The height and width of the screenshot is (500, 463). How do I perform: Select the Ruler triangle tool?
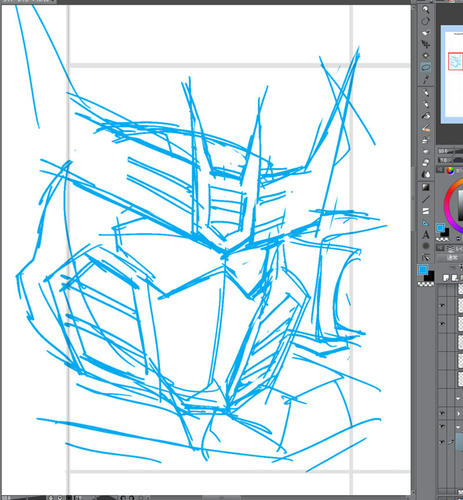pos(426,223)
